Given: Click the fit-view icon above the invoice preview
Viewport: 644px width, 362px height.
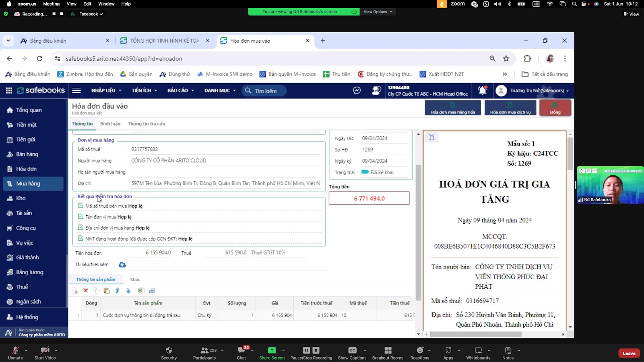Looking at the screenshot, I should click(431, 138).
